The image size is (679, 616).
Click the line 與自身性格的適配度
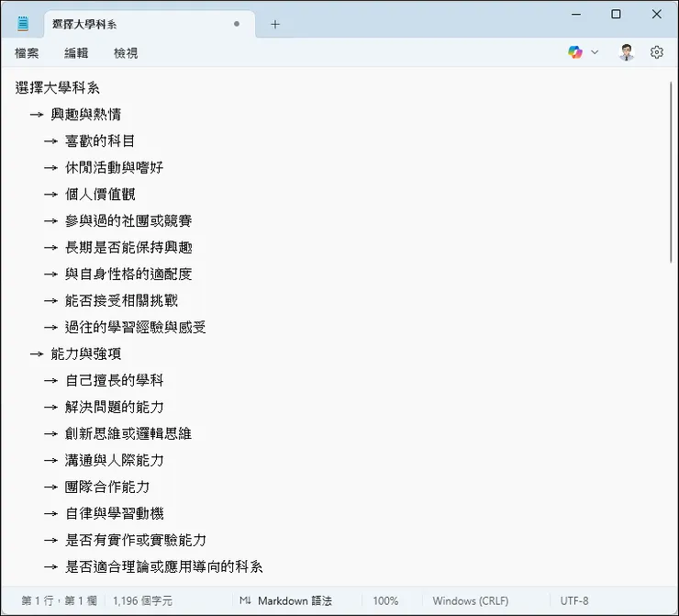coord(128,274)
